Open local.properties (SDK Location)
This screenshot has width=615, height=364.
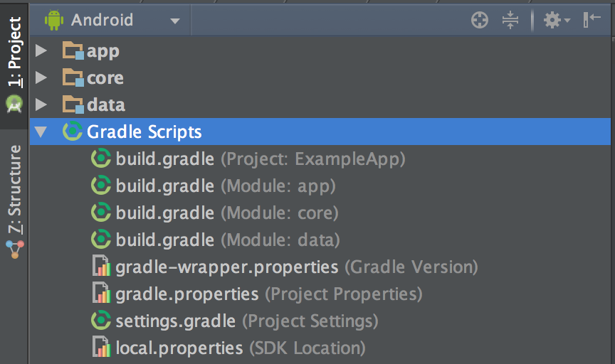241,348
